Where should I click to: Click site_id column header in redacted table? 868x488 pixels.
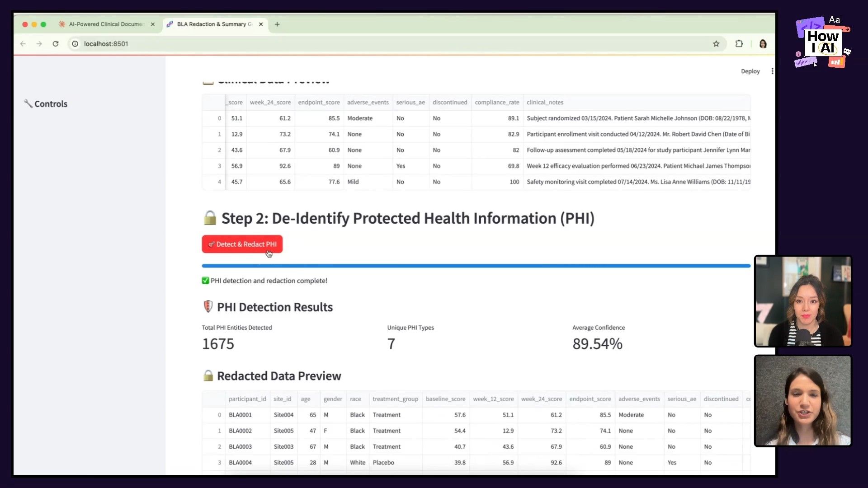(283, 399)
